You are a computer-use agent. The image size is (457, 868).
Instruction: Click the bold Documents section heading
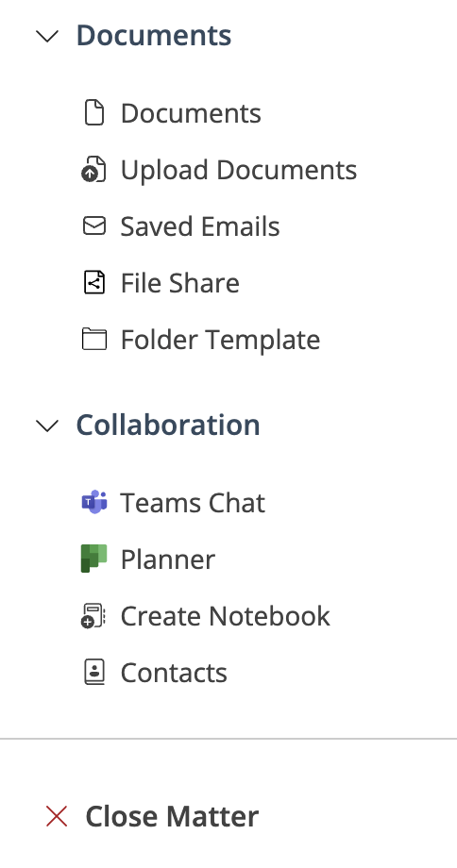click(154, 36)
